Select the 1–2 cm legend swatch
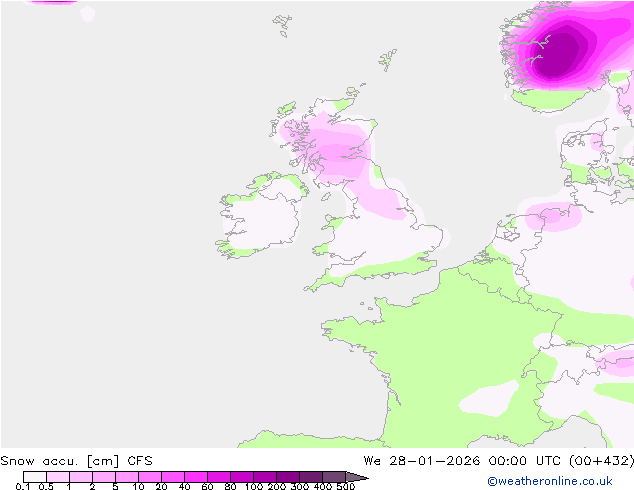The image size is (634, 490). (81, 477)
